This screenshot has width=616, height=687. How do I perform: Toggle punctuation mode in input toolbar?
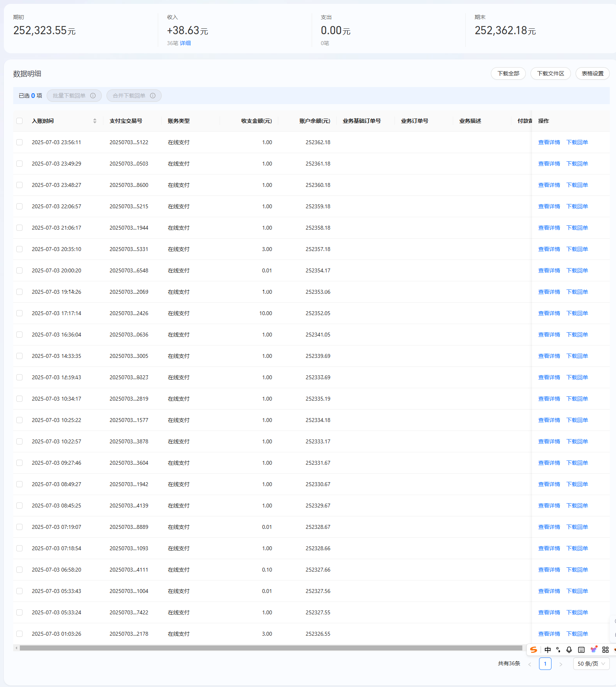click(x=558, y=650)
